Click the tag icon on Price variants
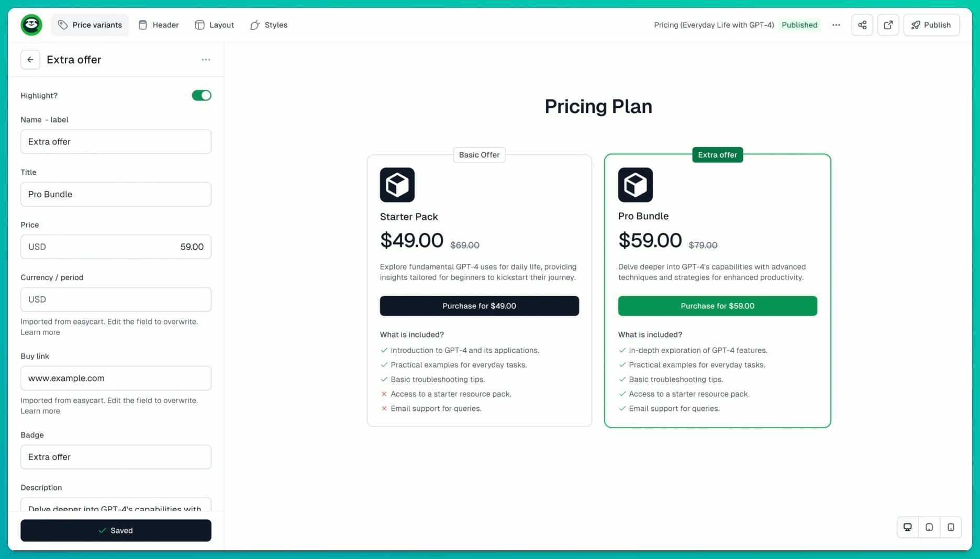The width and height of the screenshot is (980, 559). coord(63,25)
